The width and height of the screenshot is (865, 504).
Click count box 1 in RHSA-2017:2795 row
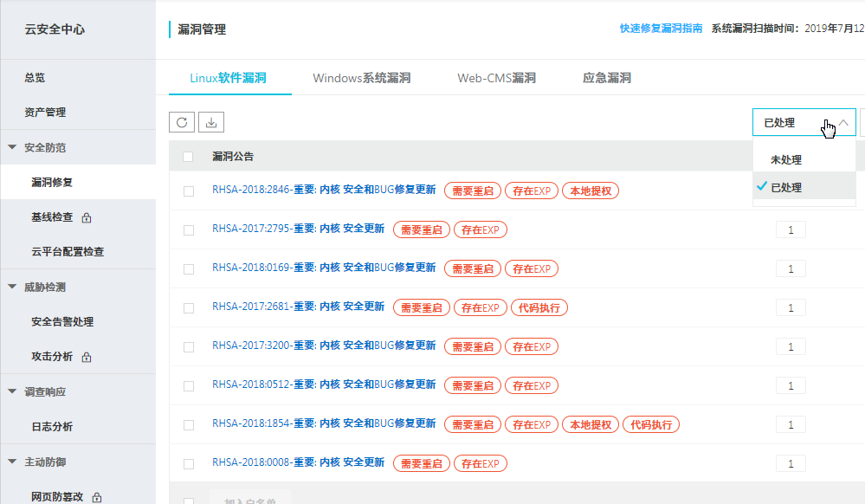(x=791, y=230)
